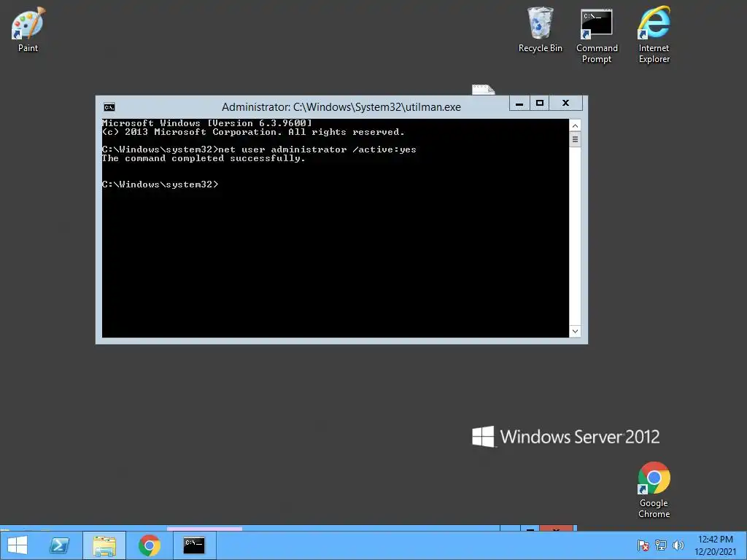
Task: Click the cmd window title bar text
Action: 341,107
